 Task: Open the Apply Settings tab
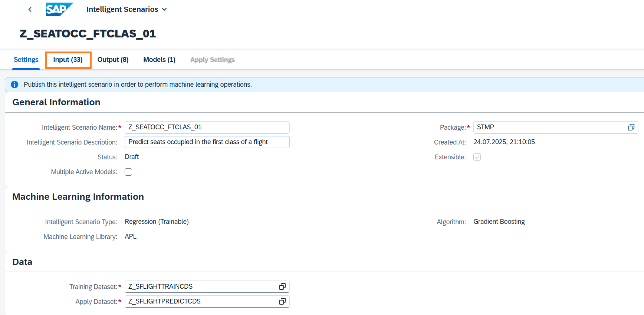(212, 60)
